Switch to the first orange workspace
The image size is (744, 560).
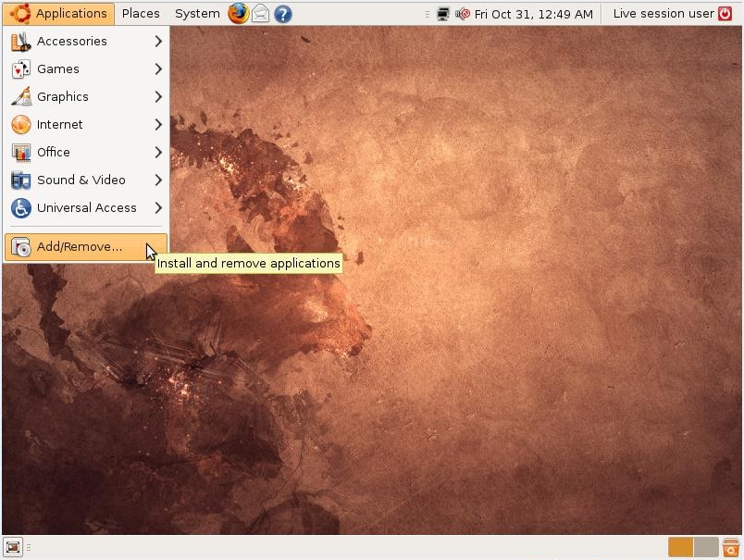[681, 547]
